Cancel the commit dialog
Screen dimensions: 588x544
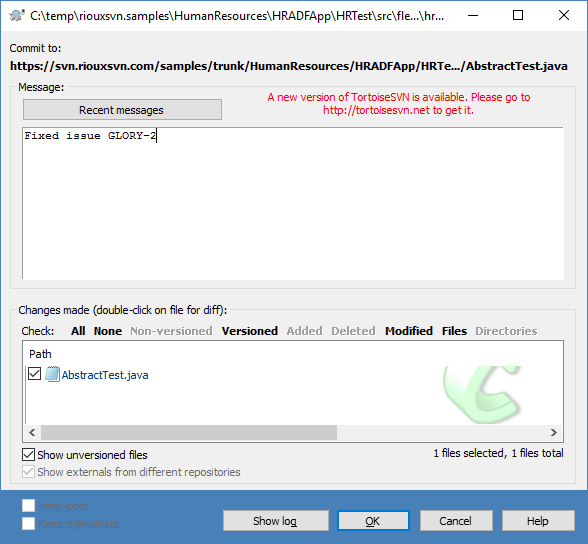coord(456,521)
